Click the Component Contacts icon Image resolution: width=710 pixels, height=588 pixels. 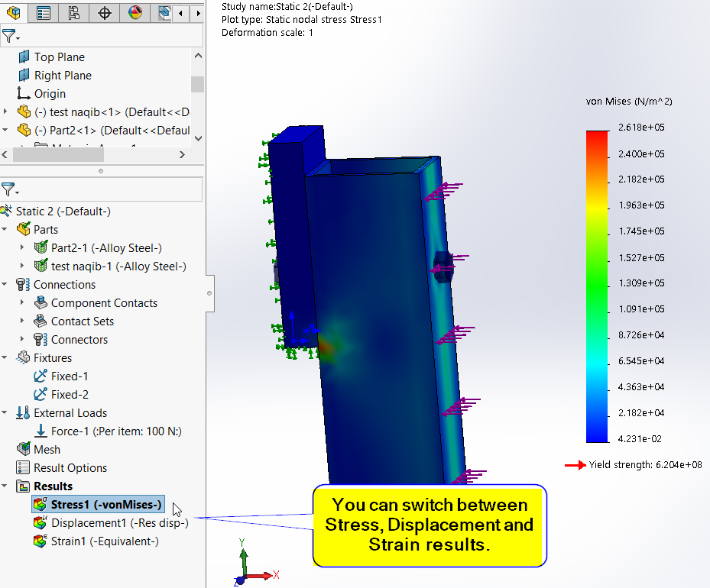(41, 302)
